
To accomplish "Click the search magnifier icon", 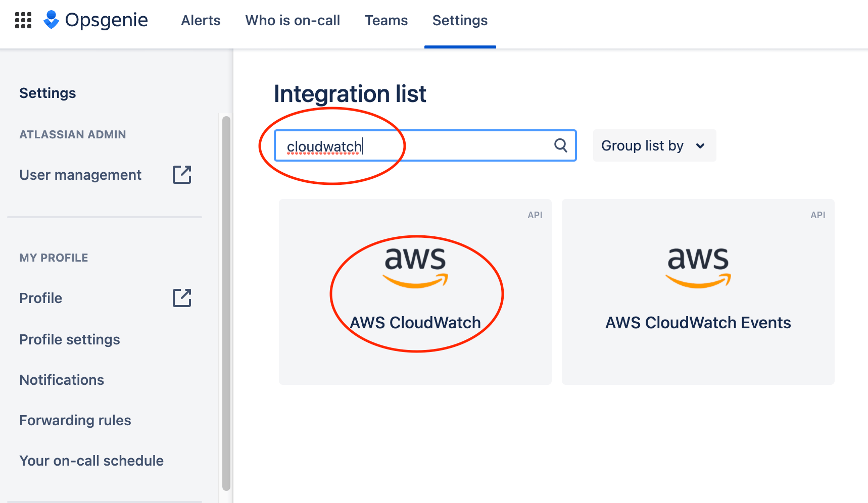I will (x=560, y=145).
